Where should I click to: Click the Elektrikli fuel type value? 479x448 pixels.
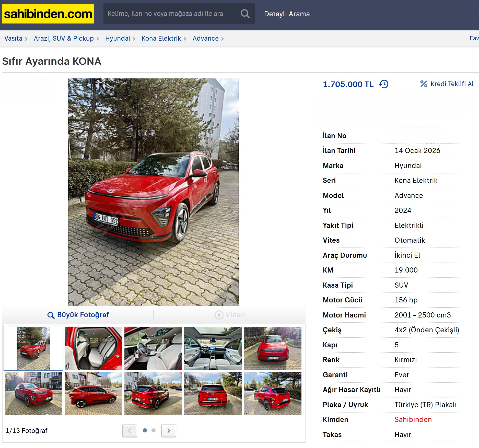409,226
